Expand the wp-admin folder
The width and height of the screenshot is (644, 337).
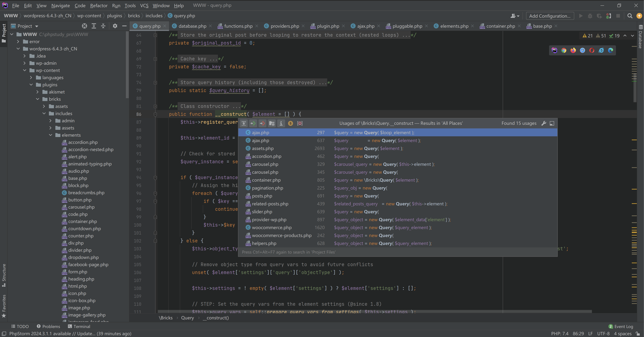[x=24, y=63]
